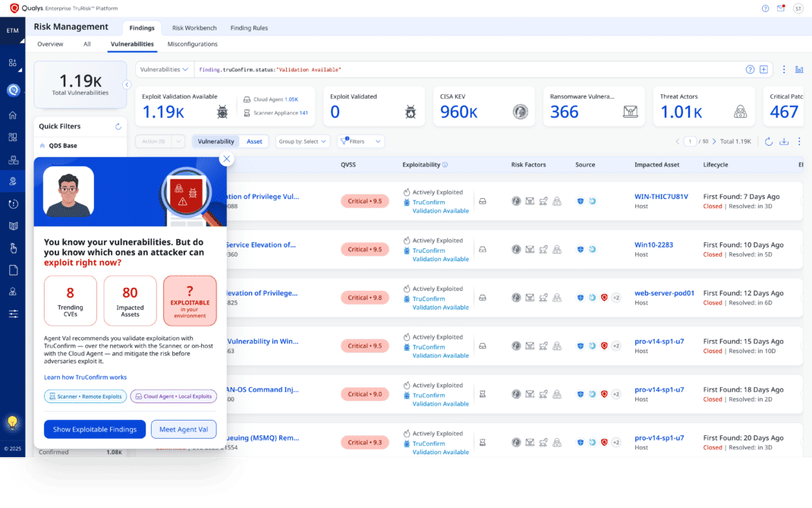Open the Filters dropdown

click(361, 141)
